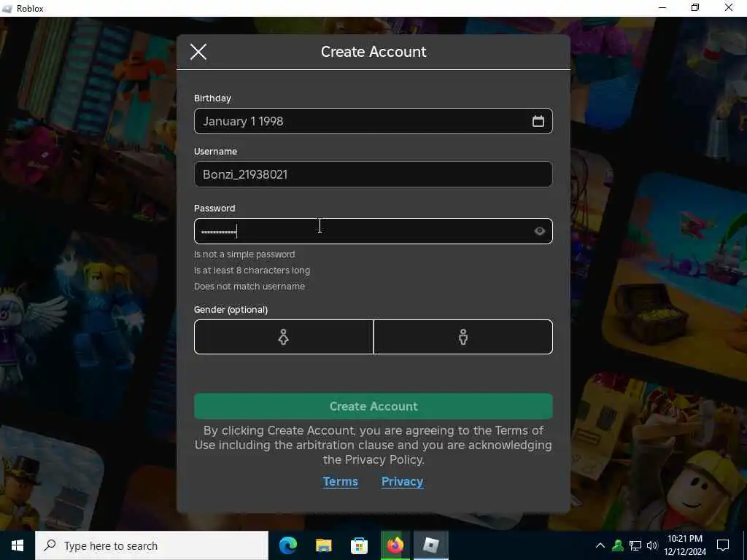Open the birthday calendar picker icon
Viewport: 747px width, 560px height.
pyautogui.click(x=538, y=121)
